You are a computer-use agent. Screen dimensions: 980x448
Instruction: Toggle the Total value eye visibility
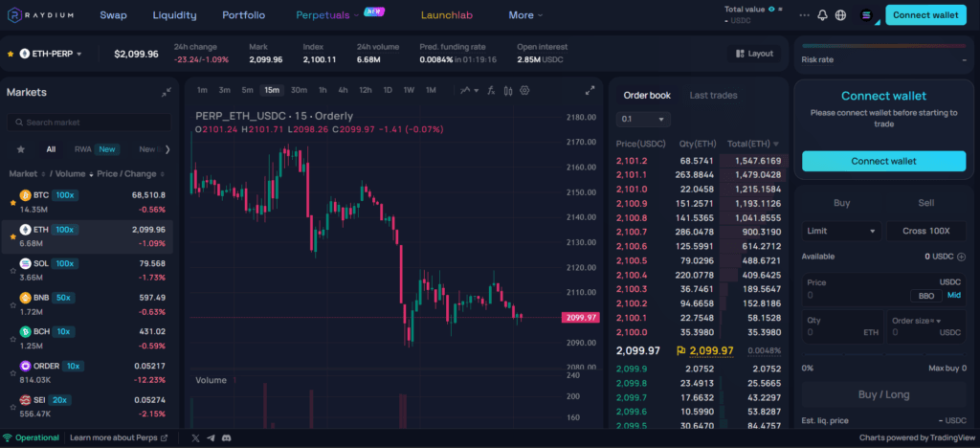click(772, 10)
